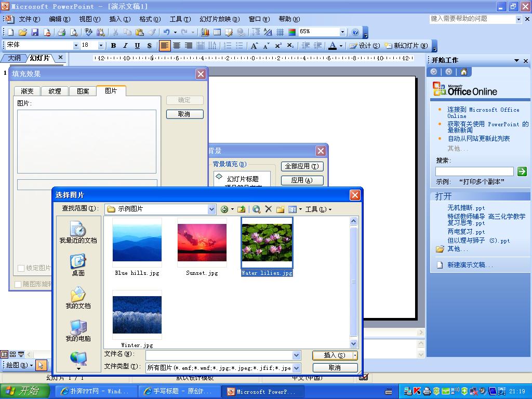
Task: Open the 格式(O) menu
Action: (150, 19)
